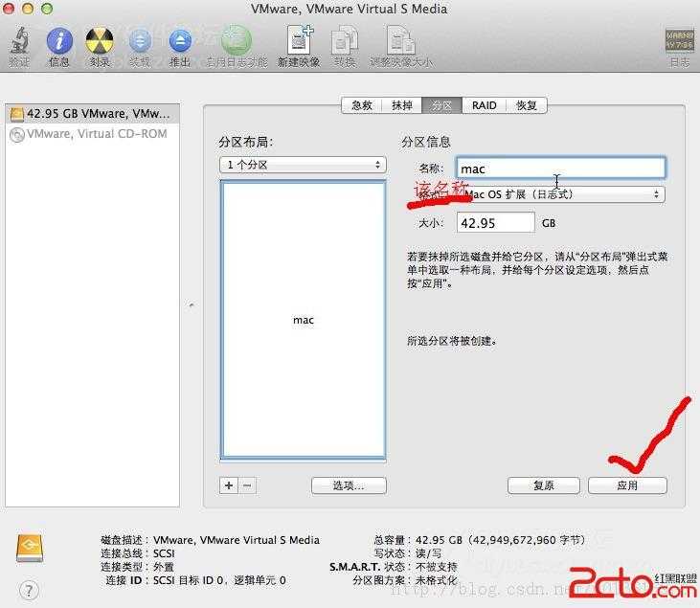Viewport: 700px width, 608px height.
Task: Click the green zoom window button
Action: click(47, 8)
